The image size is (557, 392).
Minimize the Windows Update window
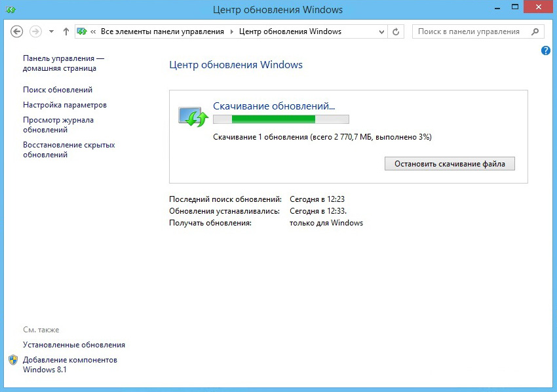497,8
